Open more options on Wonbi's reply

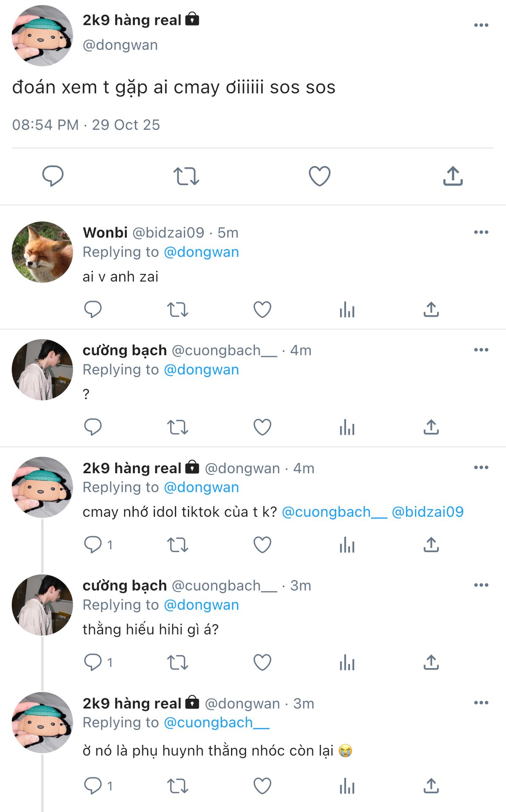pos(481,232)
